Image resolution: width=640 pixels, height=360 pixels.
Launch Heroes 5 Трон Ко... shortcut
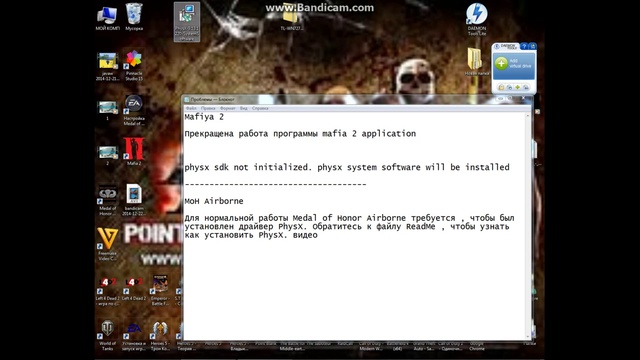click(160, 336)
